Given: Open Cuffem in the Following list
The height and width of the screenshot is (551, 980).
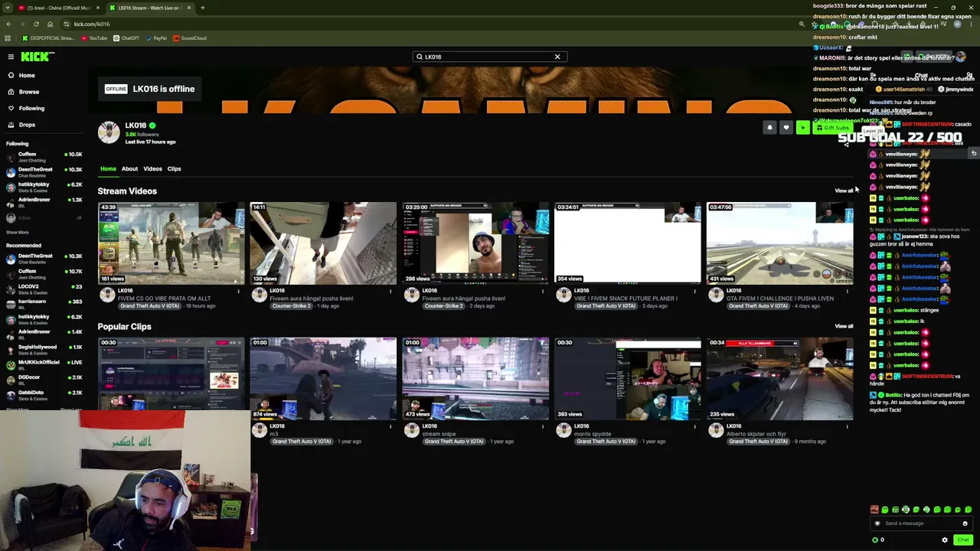Looking at the screenshot, I should 44,156.
